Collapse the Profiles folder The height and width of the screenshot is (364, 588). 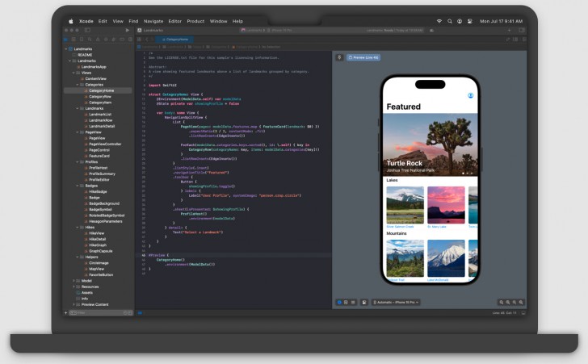point(78,162)
